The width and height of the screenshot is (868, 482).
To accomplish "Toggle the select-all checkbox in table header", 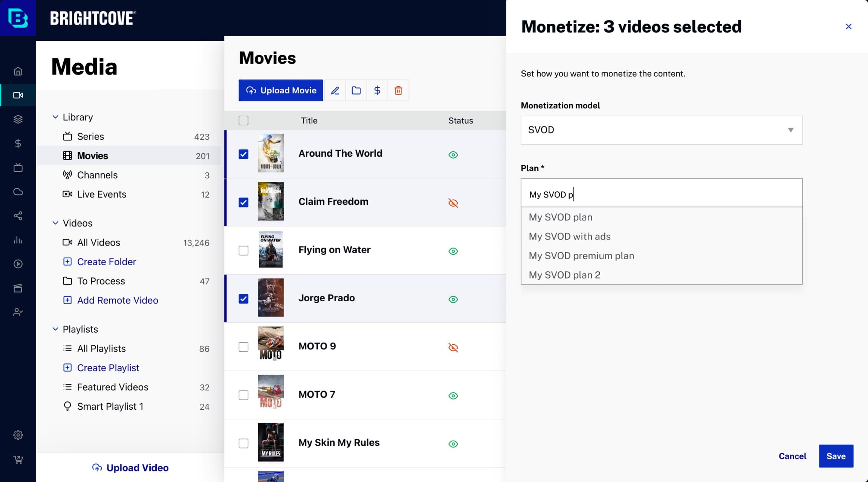I will pos(243,120).
